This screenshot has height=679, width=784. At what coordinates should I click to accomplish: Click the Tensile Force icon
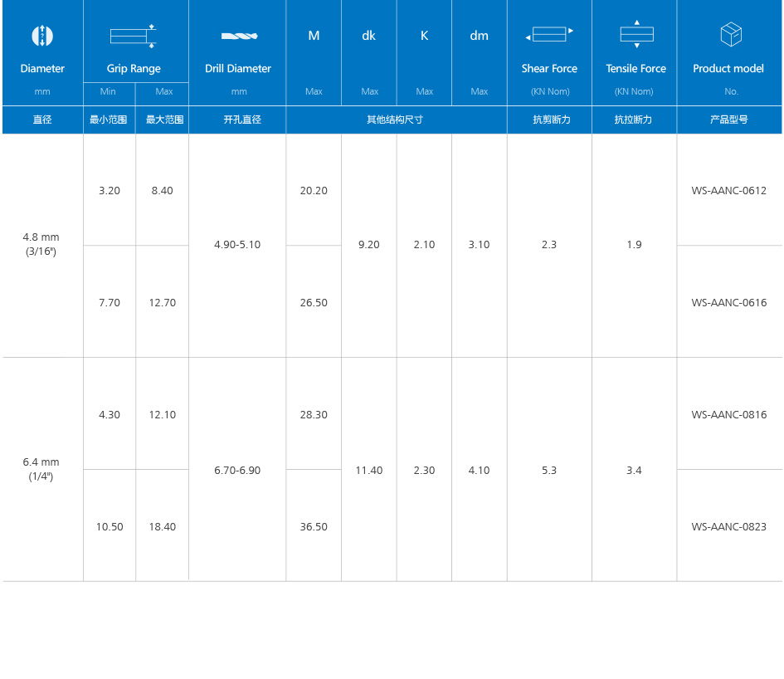(635, 34)
